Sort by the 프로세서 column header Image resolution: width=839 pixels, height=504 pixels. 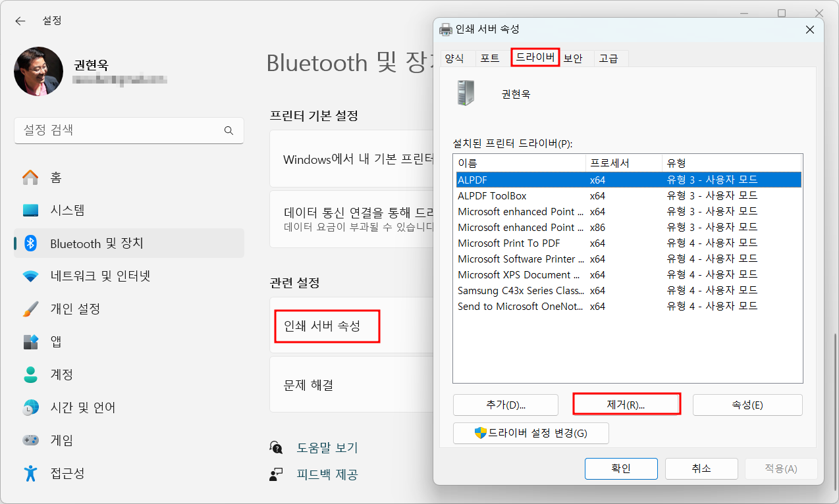[x=624, y=163]
